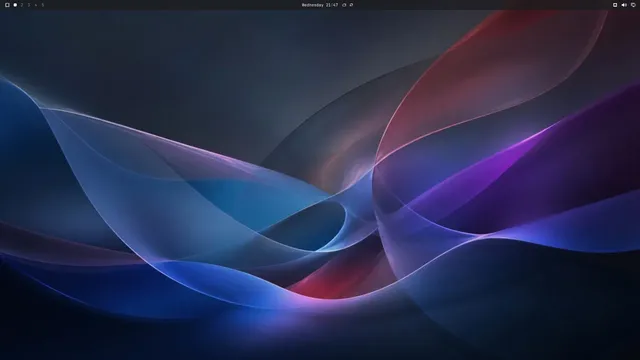Open the Wednesday 21:47 clock calendar

tap(320, 5)
